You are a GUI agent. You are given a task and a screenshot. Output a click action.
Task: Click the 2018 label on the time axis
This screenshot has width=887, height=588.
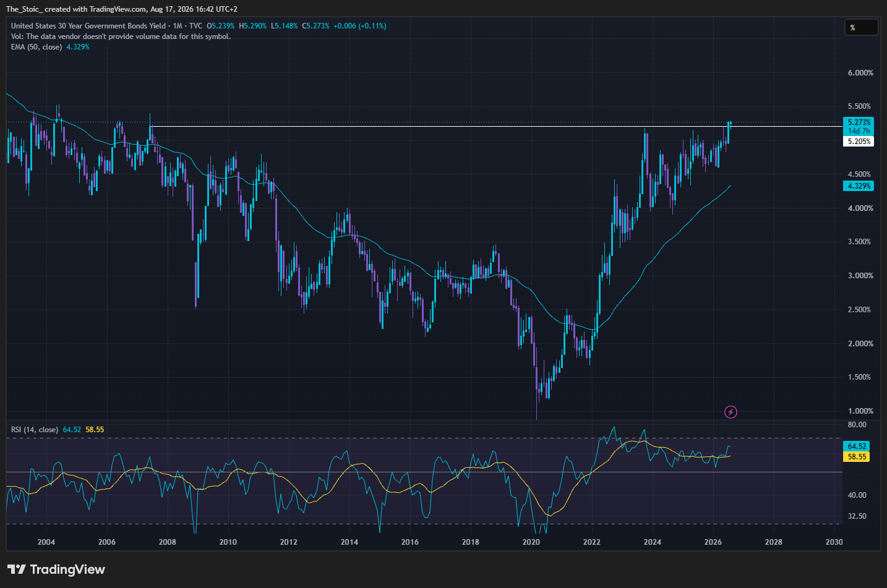click(x=471, y=542)
